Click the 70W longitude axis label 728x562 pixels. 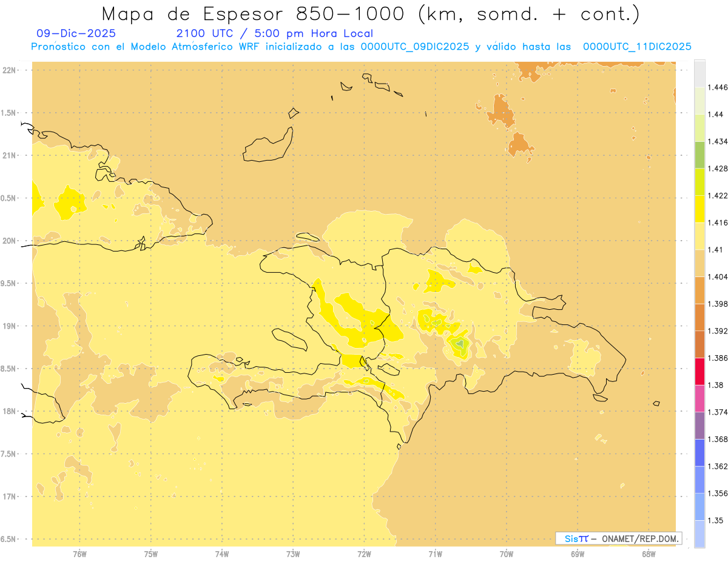507,554
